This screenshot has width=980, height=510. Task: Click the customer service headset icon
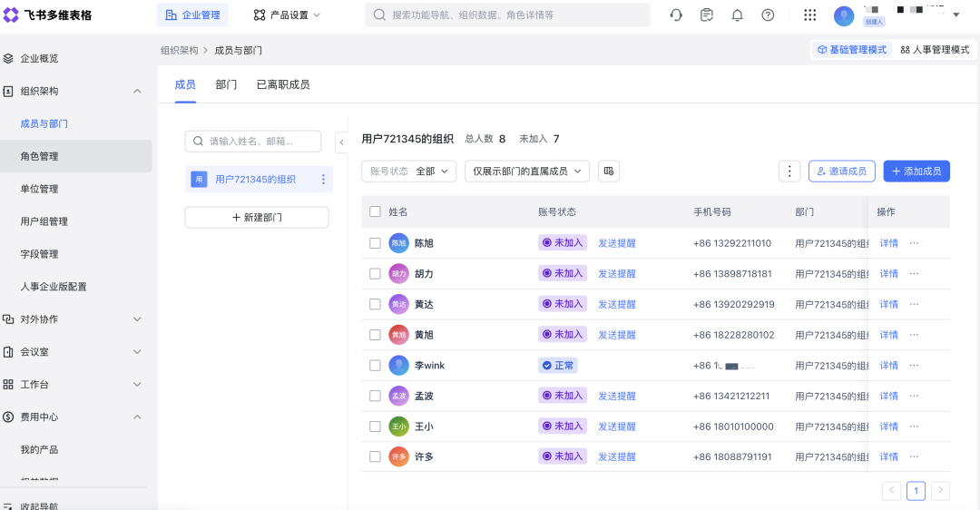676,15
